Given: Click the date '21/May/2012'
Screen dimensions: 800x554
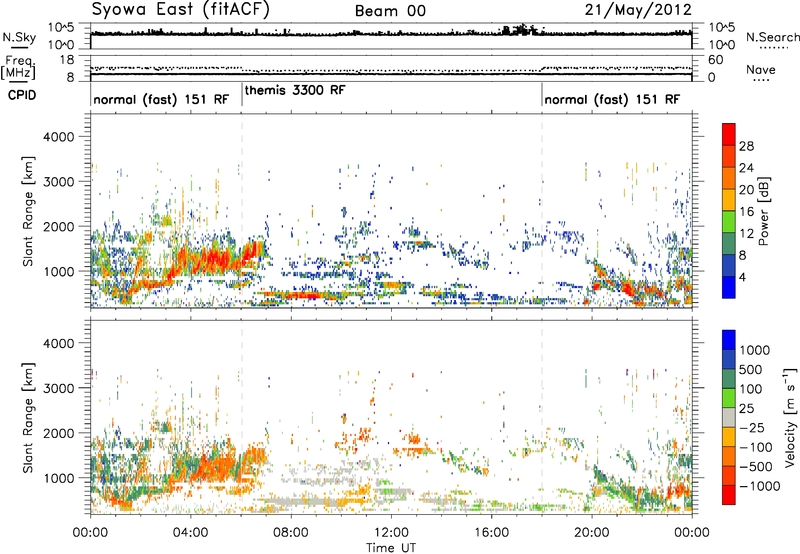Looking at the screenshot, I should [638, 10].
